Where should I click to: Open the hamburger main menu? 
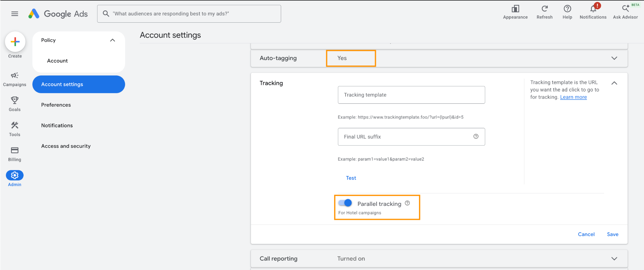tap(14, 14)
